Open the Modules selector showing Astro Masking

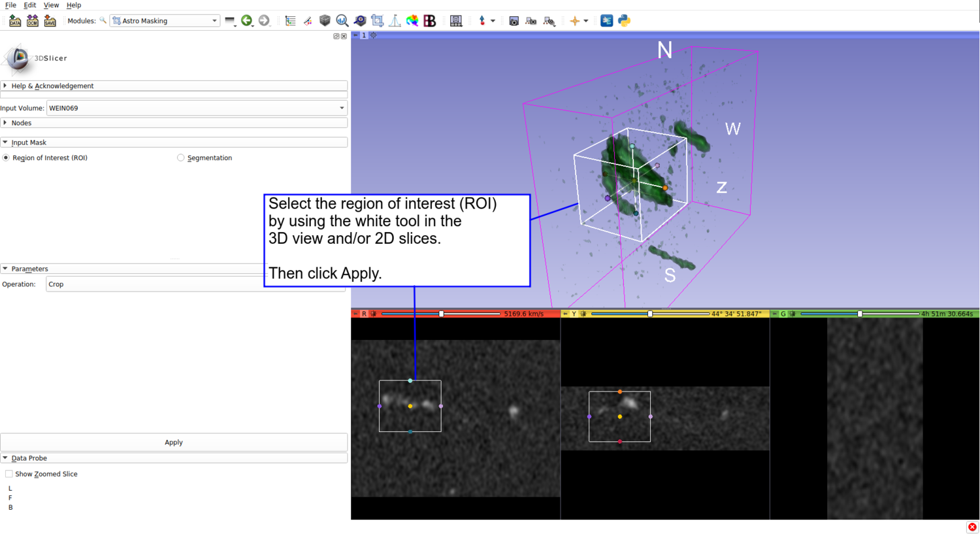164,20
